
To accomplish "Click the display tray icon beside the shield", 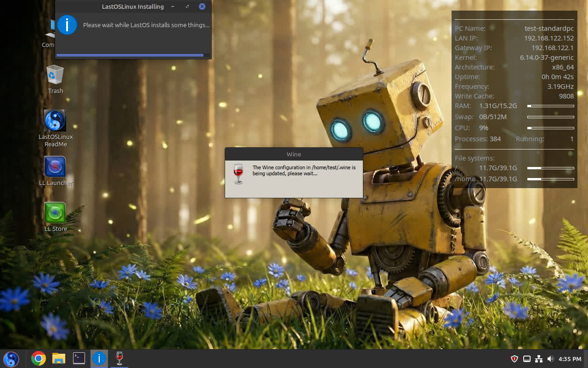I will [x=527, y=359].
